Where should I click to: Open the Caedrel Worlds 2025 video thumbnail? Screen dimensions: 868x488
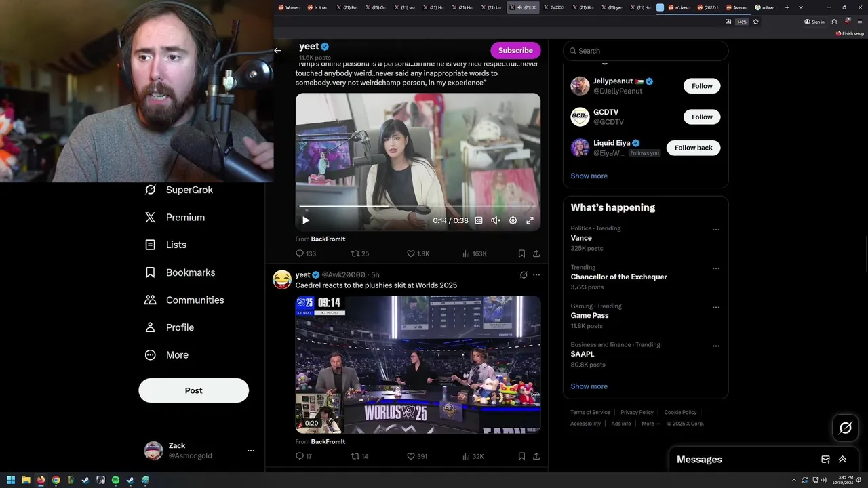tap(418, 365)
